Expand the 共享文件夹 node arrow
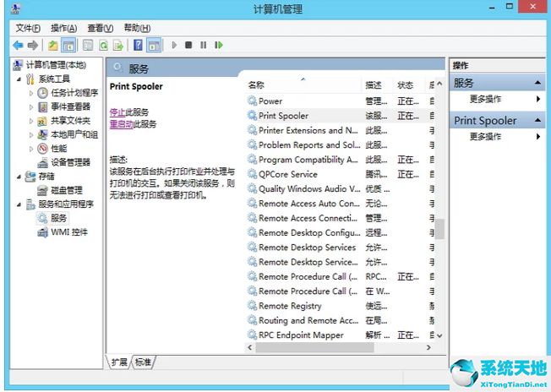Image resolution: width=551 pixels, height=392 pixels. point(31,121)
